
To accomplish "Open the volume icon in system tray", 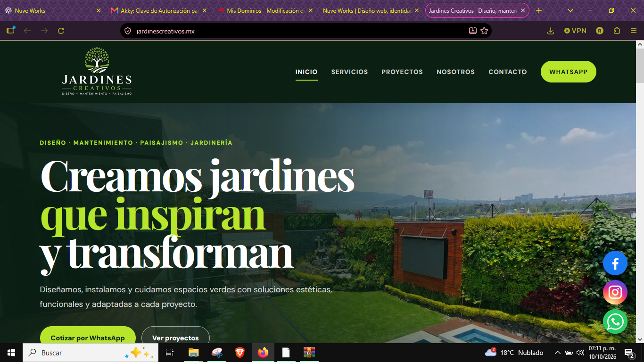I will coord(580,353).
